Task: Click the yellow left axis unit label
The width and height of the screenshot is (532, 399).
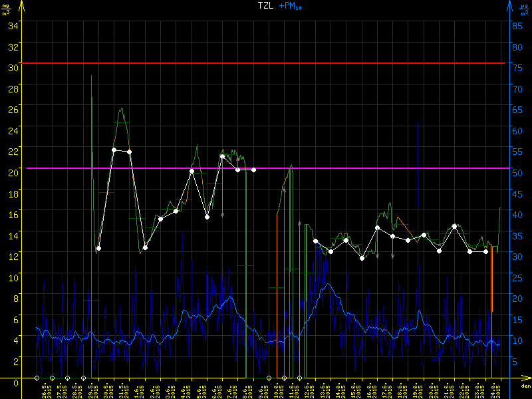Action: tap(6, 10)
